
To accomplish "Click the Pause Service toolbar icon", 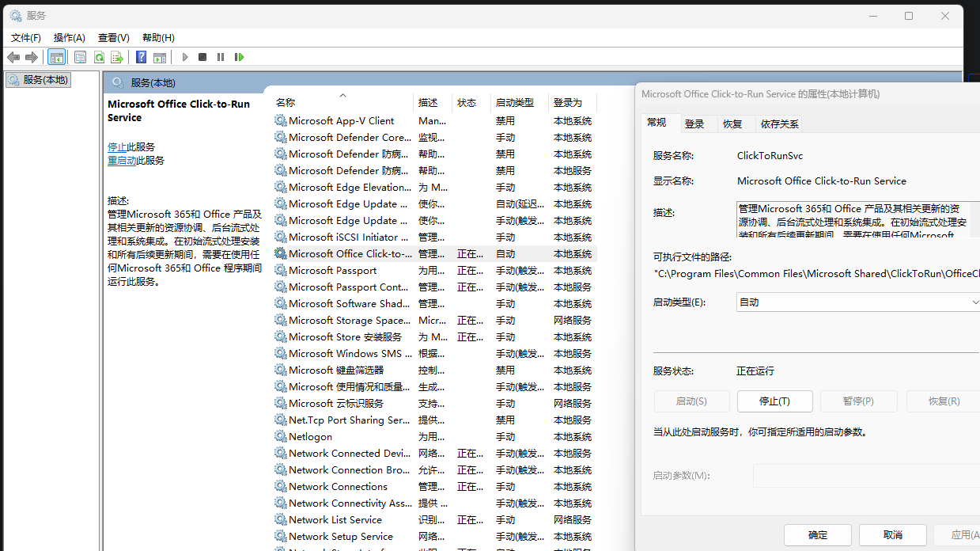I will [221, 57].
